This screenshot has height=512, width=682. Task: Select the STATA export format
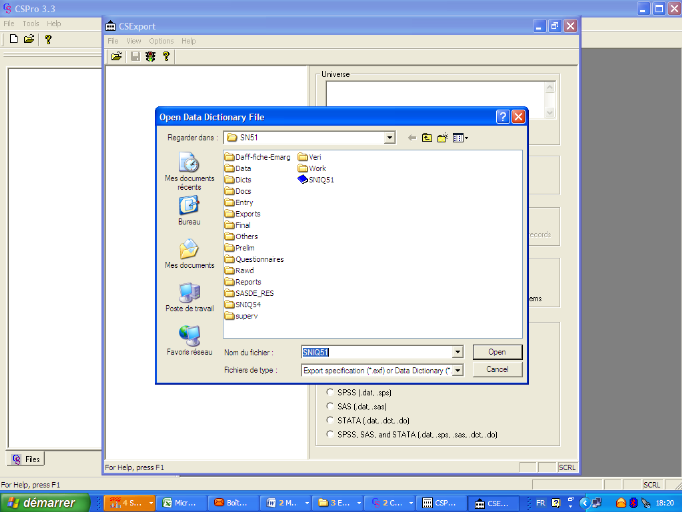pyautogui.click(x=331, y=421)
